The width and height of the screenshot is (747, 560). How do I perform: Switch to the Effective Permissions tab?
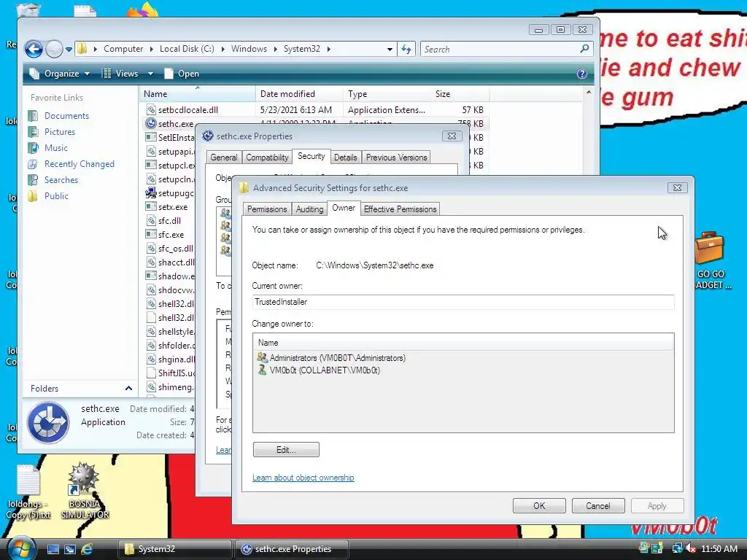400,209
